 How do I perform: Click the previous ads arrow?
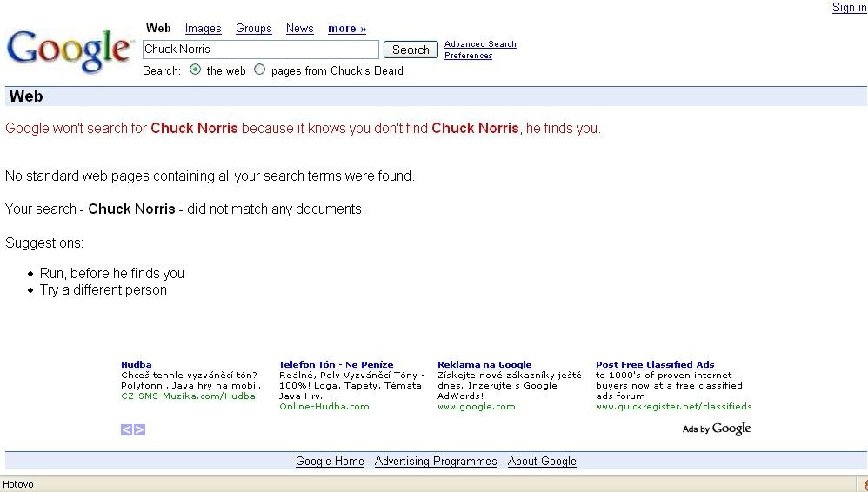pos(126,429)
